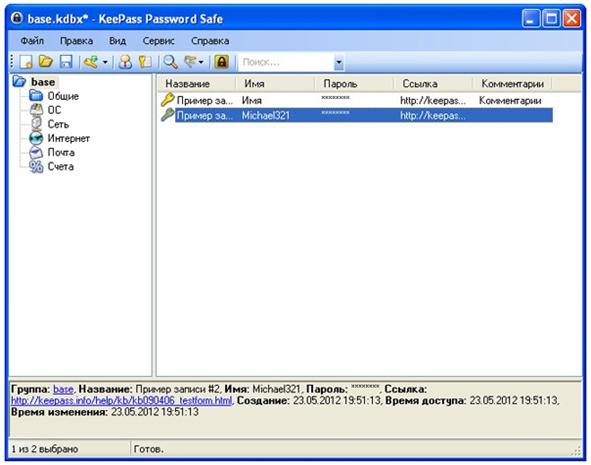The height and width of the screenshot is (465, 591).
Task: Sort by the Имя column header
Action: click(275, 84)
